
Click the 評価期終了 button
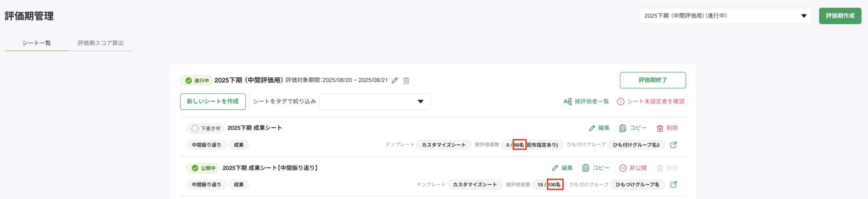pos(652,80)
